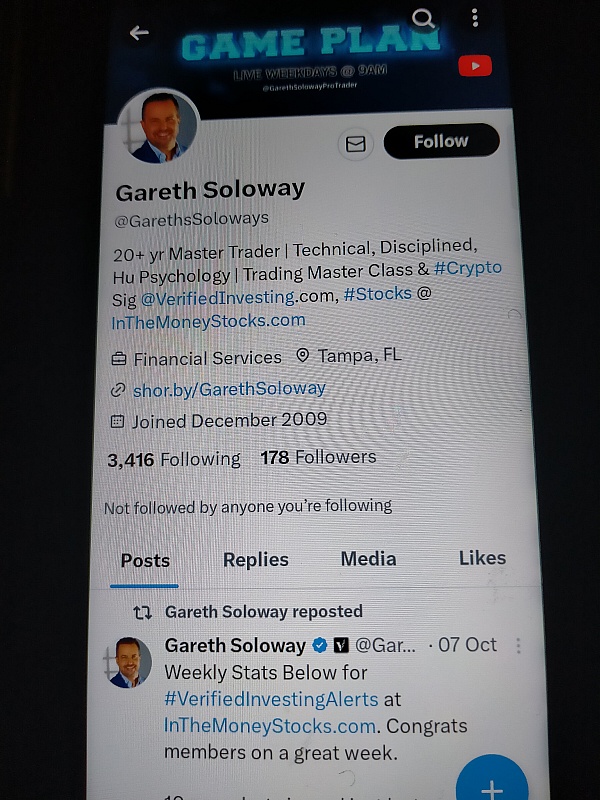600x800 pixels.
Task: Select the Posts tab
Action: click(x=145, y=561)
